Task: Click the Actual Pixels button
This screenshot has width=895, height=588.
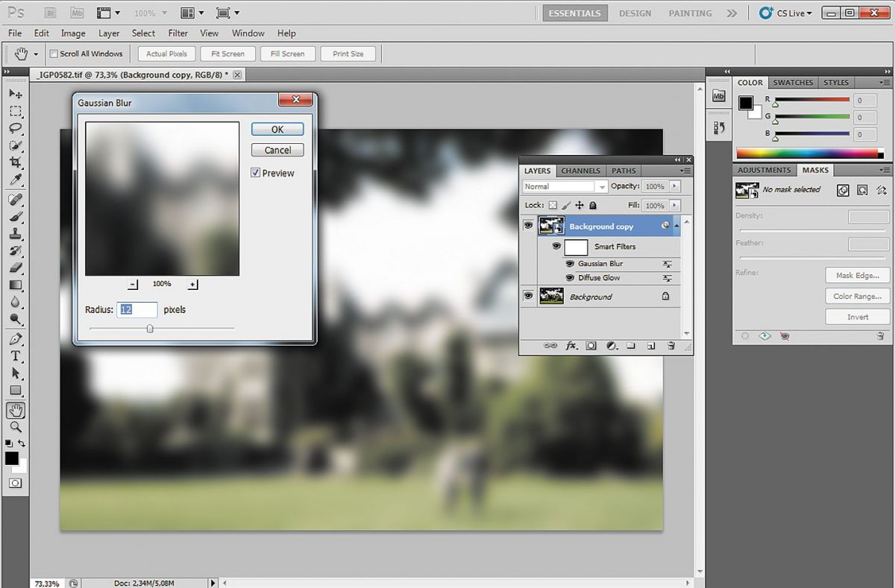Action: pos(166,54)
